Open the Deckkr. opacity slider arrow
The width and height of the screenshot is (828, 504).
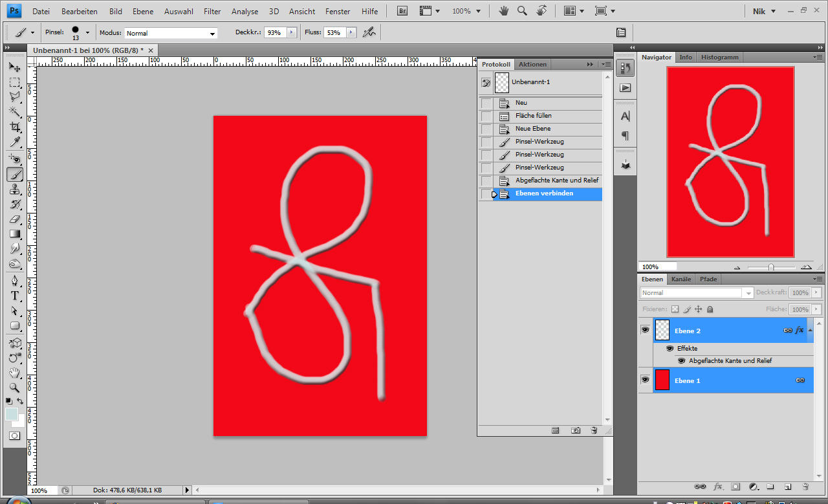pyautogui.click(x=291, y=32)
